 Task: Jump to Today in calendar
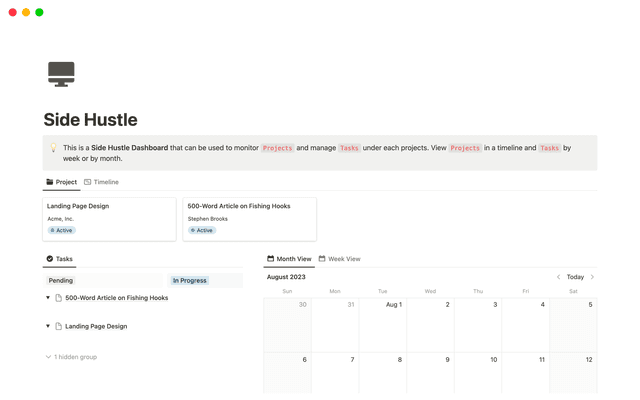[575, 277]
